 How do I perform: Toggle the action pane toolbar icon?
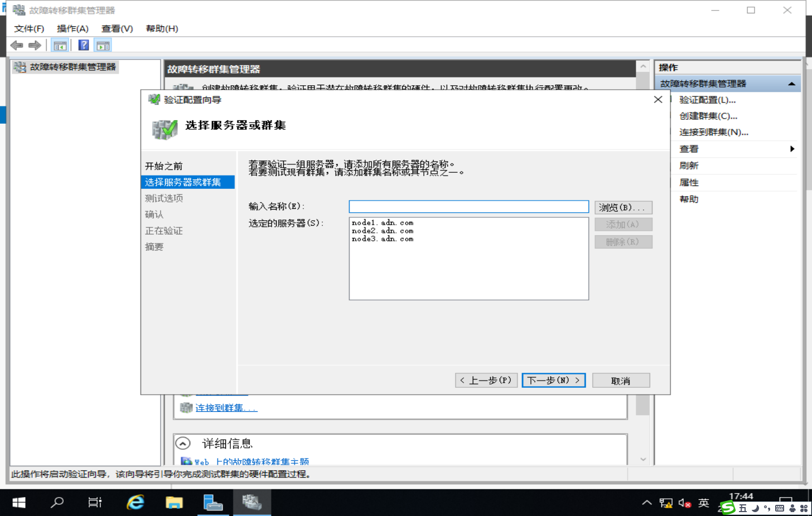click(x=102, y=45)
